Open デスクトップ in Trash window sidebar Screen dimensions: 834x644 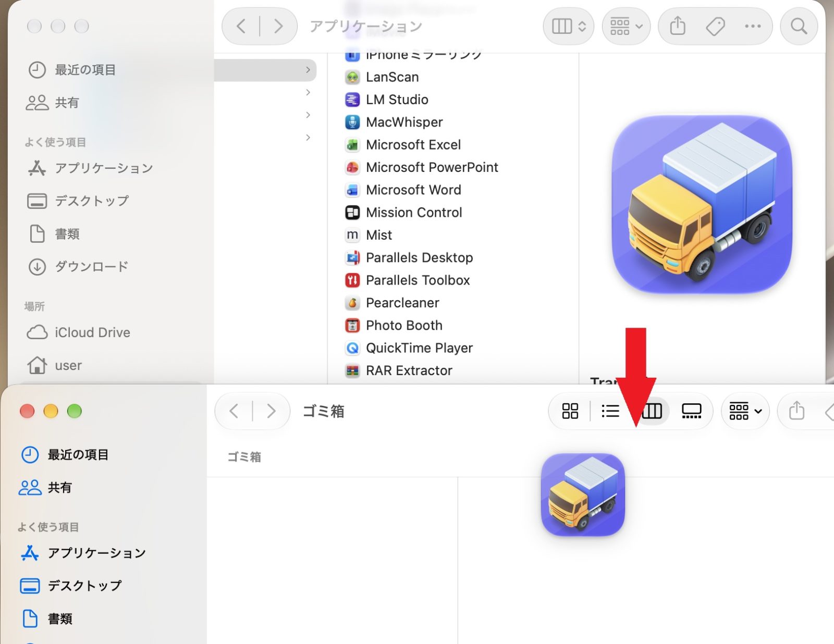coord(71,586)
